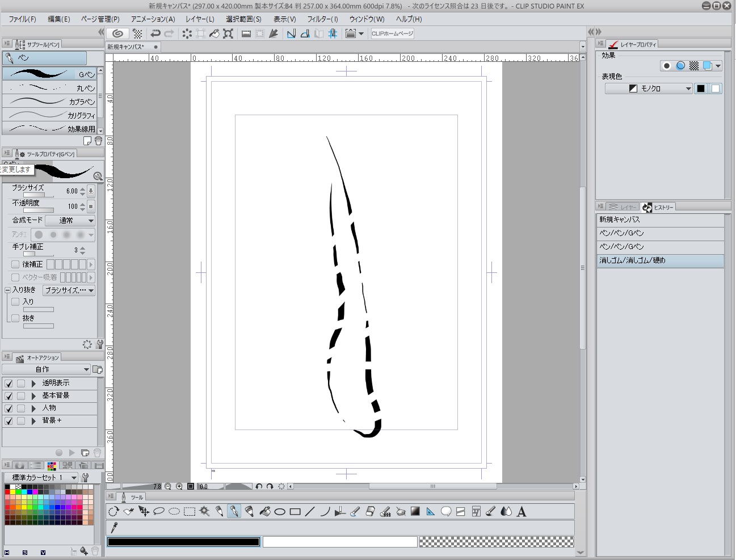Select the 丸ペン sub tool
736x560 pixels.
pos(50,88)
